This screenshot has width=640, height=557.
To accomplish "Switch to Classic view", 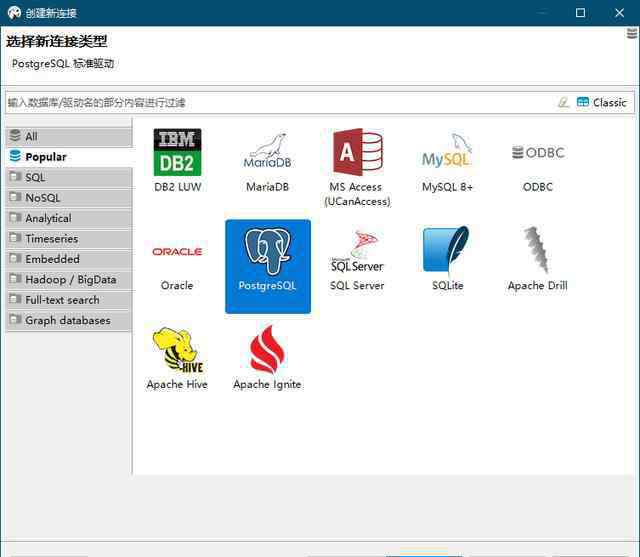I will tap(602, 102).
